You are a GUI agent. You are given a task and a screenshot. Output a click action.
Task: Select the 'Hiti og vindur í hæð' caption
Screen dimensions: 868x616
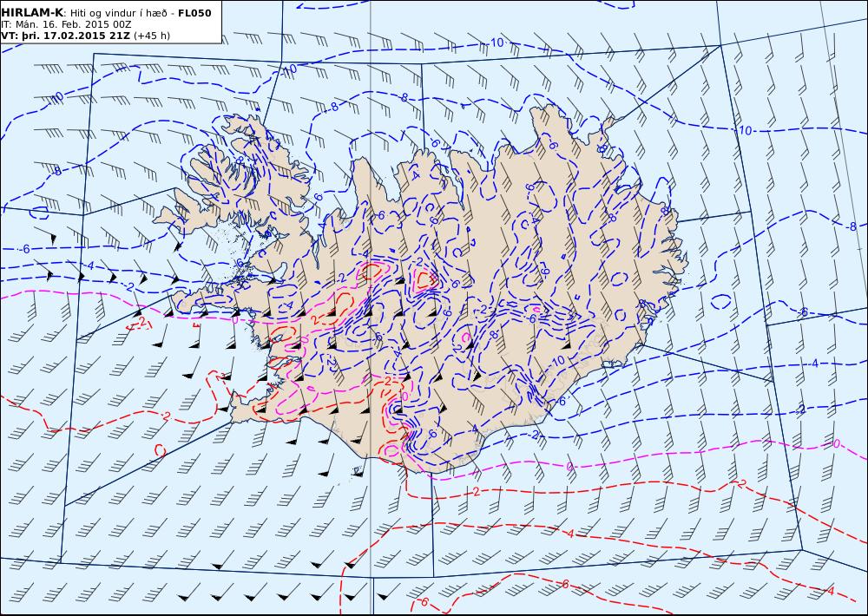117,13
